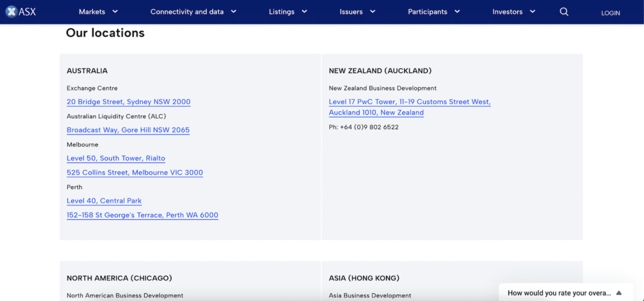Select phone number +64 (0)9 802 6522

point(369,128)
